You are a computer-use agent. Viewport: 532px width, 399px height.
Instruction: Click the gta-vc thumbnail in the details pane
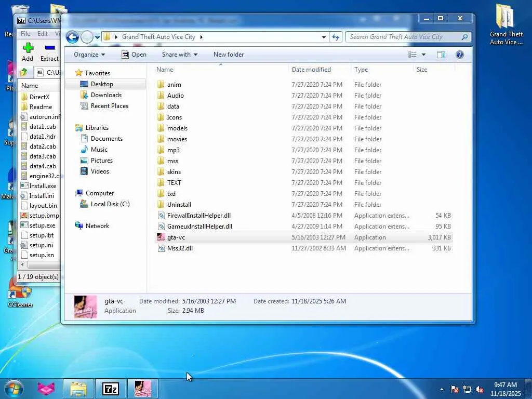click(x=86, y=307)
